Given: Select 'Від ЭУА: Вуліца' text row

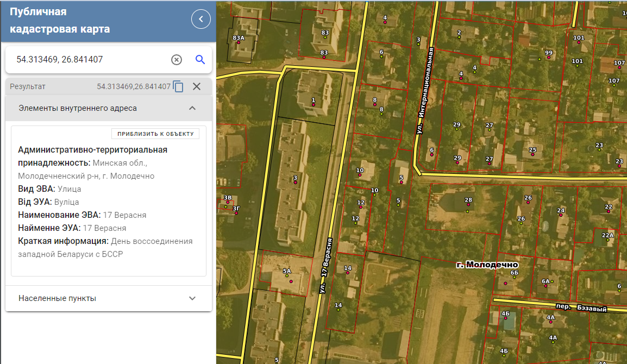Looking at the screenshot, I should click(48, 202).
